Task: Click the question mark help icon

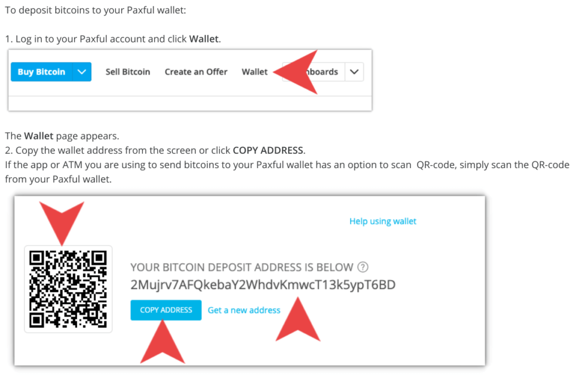Action: pyautogui.click(x=363, y=267)
